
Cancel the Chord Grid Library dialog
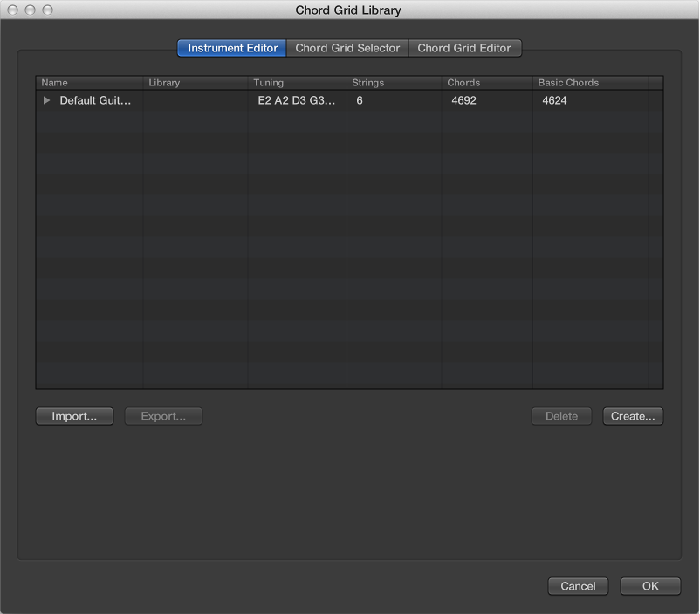tap(578, 586)
